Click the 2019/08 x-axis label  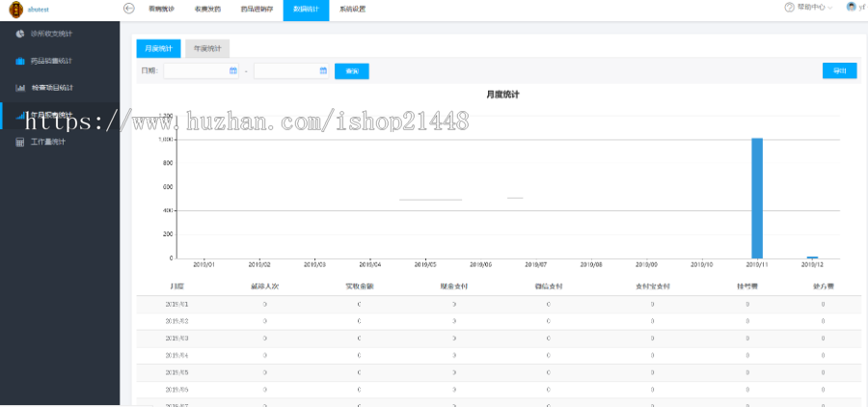(591, 264)
